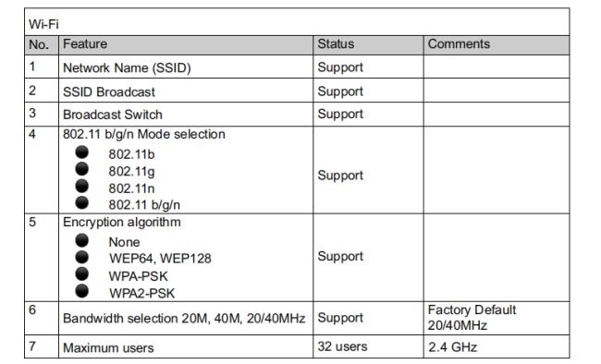Select the Comments column header
The image size is (601, 364).
coord(497,45)
